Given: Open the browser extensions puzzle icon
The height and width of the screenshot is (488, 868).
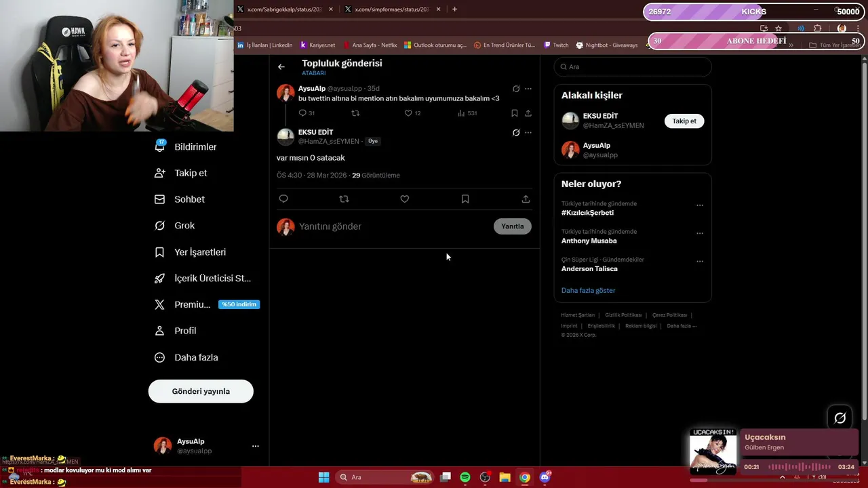Looking at the screenshot, I should pyautogui.click(x=817, y=28).
